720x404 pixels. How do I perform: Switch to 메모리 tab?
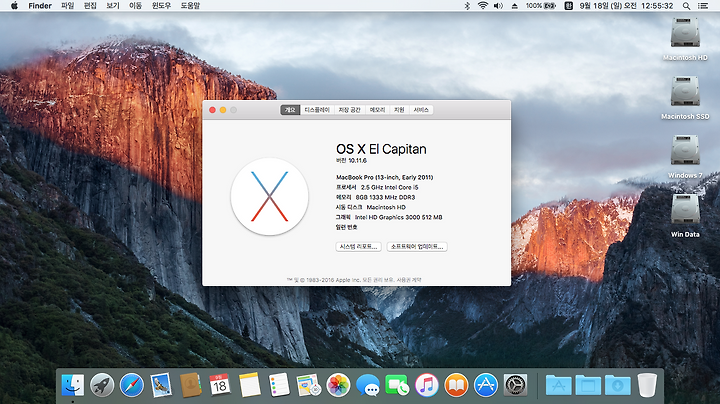[x=377, y=110]
